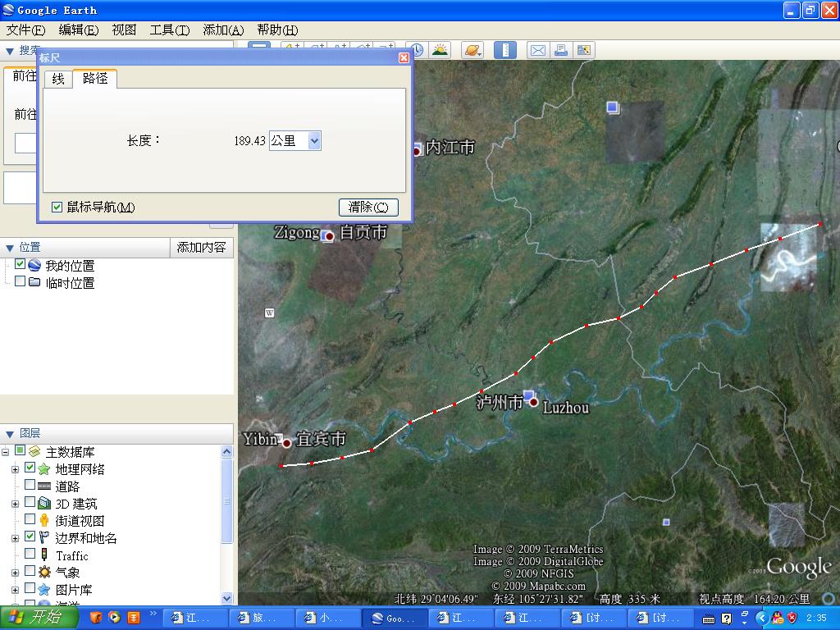Enable the 图片库 gallery layer checkbox

(30, 588)
